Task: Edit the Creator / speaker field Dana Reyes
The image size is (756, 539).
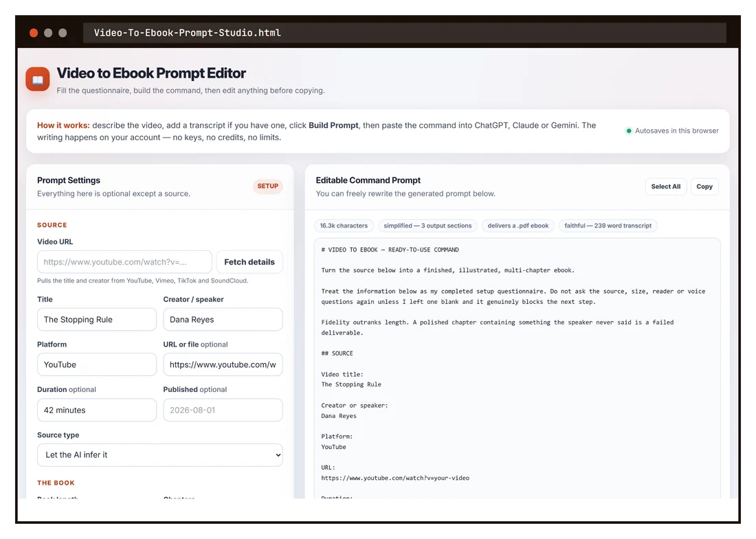Action: tap(223, 320)
